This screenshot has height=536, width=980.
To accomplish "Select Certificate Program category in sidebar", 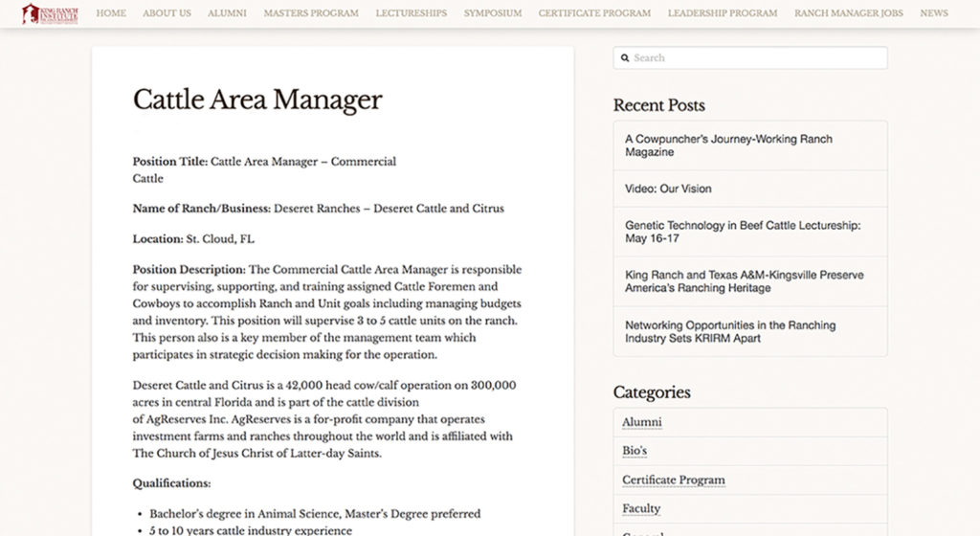I will click(674, 480).
